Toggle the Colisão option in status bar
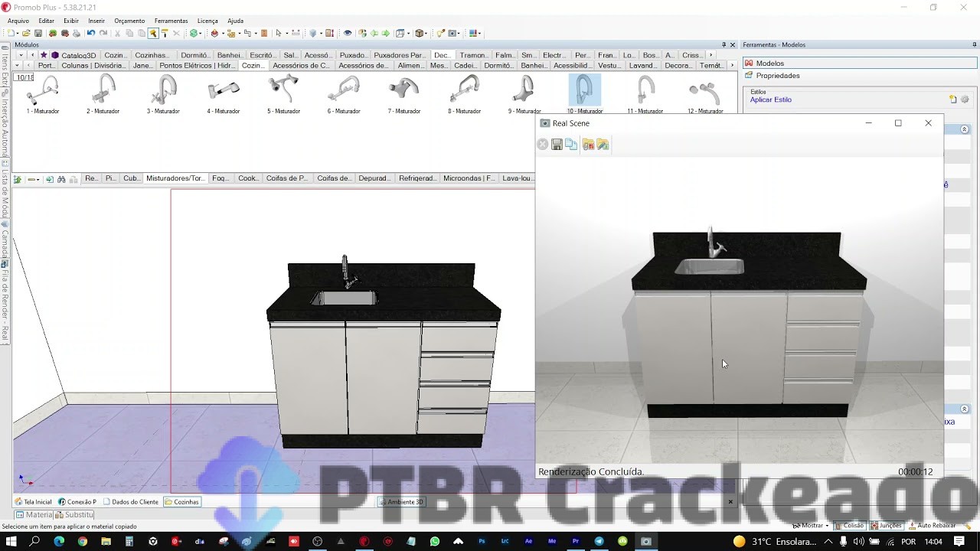This screenshot has width=980, height=551. click(x=849, y=526)
